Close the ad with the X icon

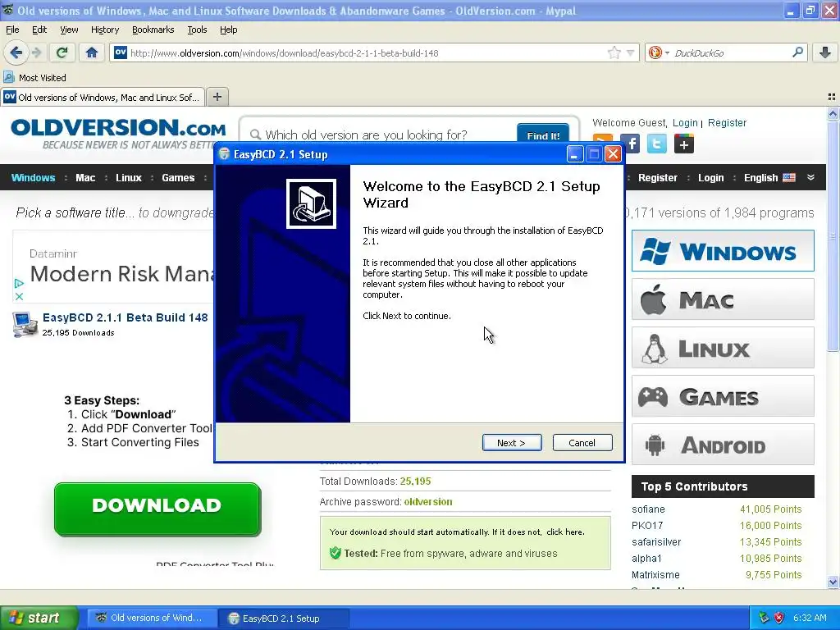(x=19, y=296)
